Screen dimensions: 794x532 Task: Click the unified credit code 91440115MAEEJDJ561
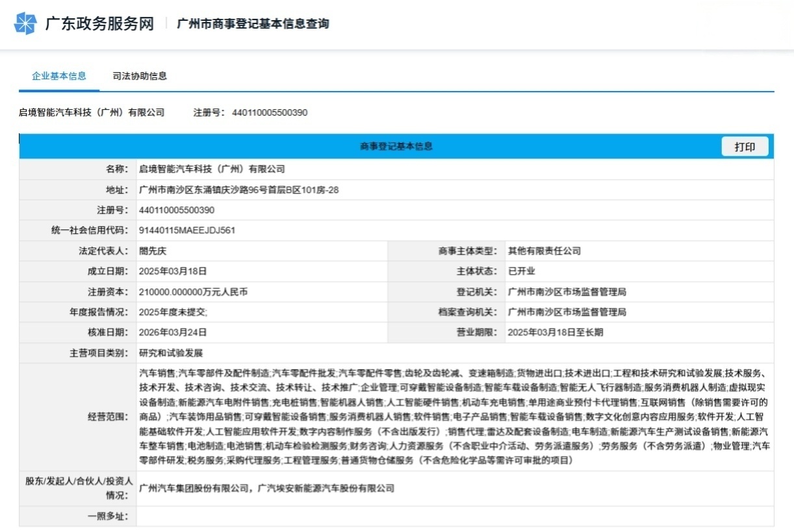pyautogui.click(x=187, y=230)
